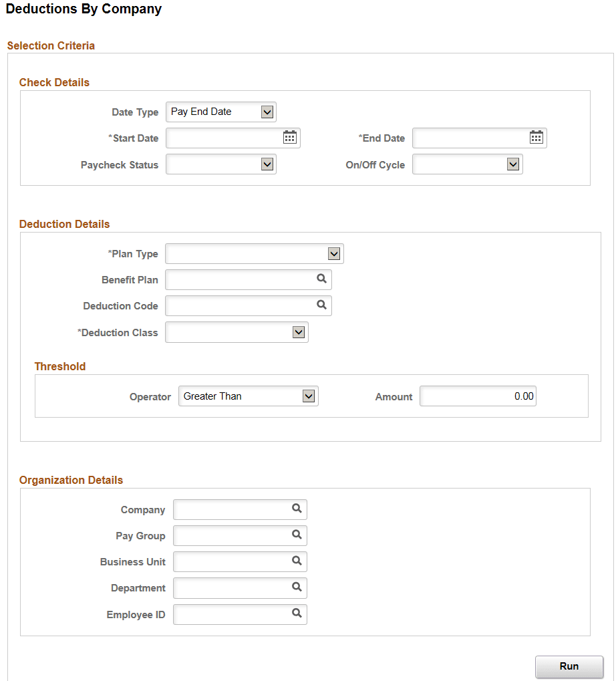Open the Benefit Plan lookup search

click(321, 279)
